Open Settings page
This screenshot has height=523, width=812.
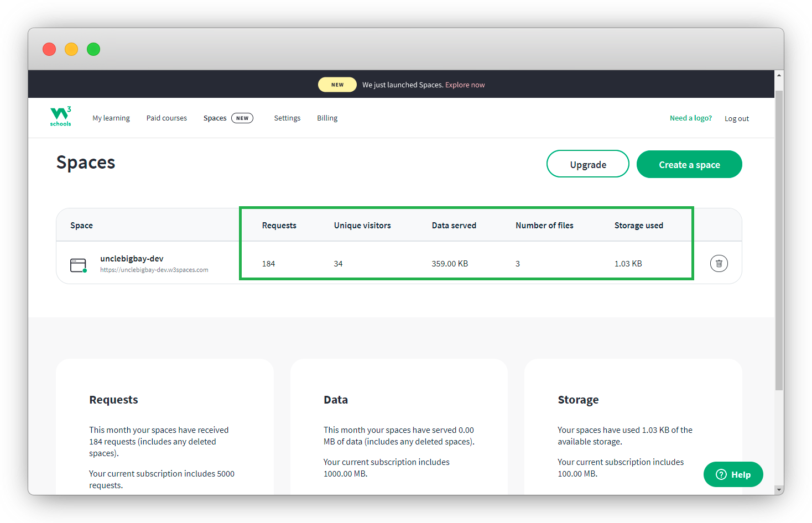point(287,118)
